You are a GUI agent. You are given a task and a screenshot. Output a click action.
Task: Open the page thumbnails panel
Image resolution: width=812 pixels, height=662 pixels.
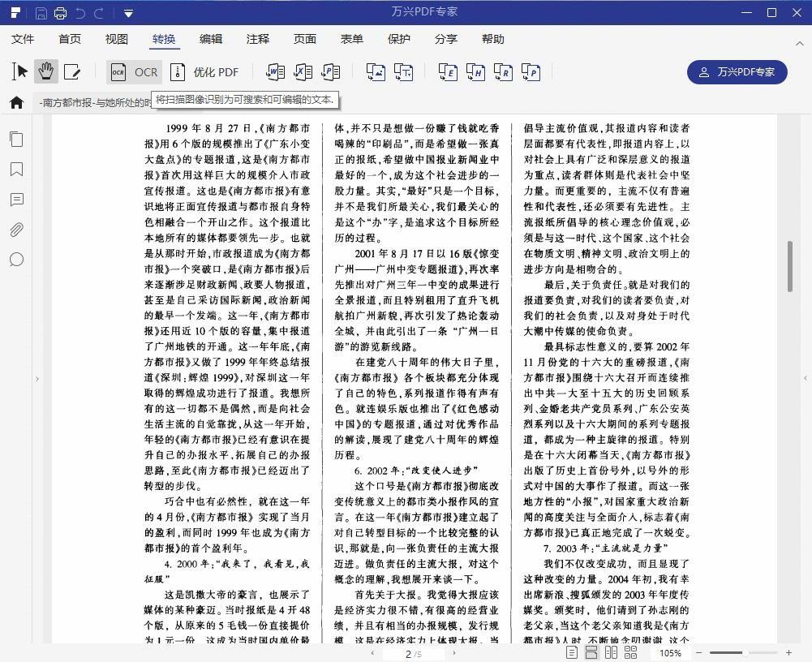[x=16, y=139]
